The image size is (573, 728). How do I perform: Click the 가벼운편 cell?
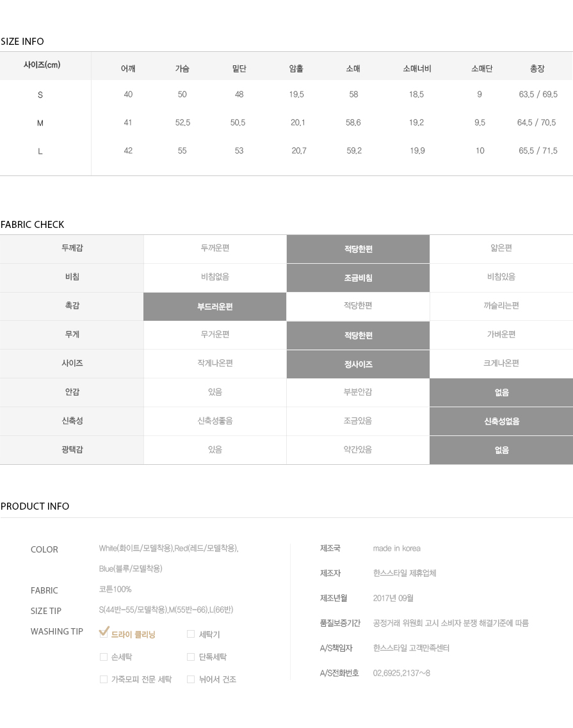(x=501, y=335)
